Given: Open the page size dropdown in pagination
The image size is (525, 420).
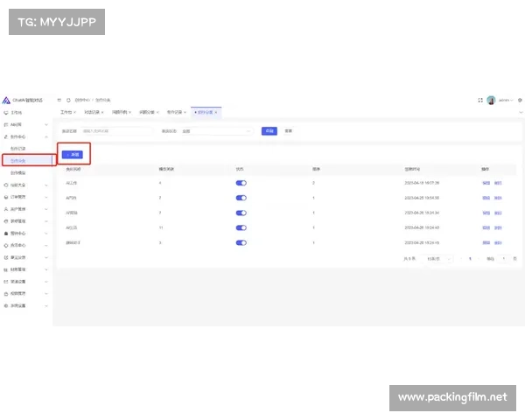Looking at the screenshot, I should point(439,259).
